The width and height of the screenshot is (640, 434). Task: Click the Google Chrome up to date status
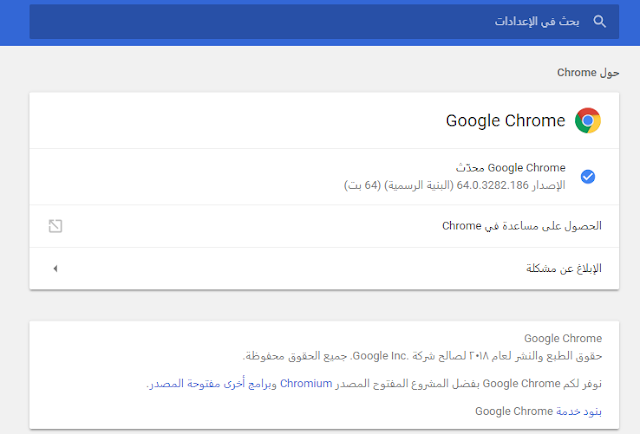511,168
